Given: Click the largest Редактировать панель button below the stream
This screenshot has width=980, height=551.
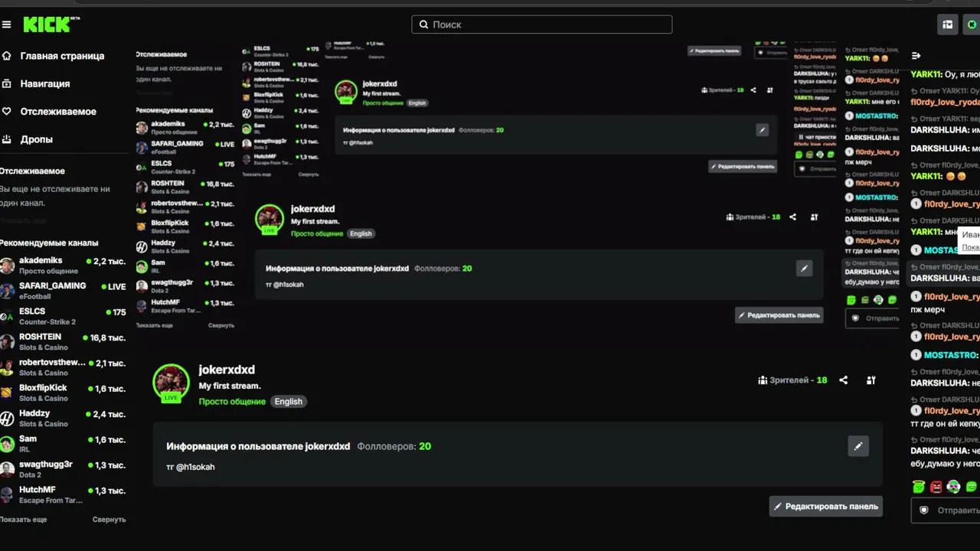Looking at the screenshot, I should [x=826, y=506].
